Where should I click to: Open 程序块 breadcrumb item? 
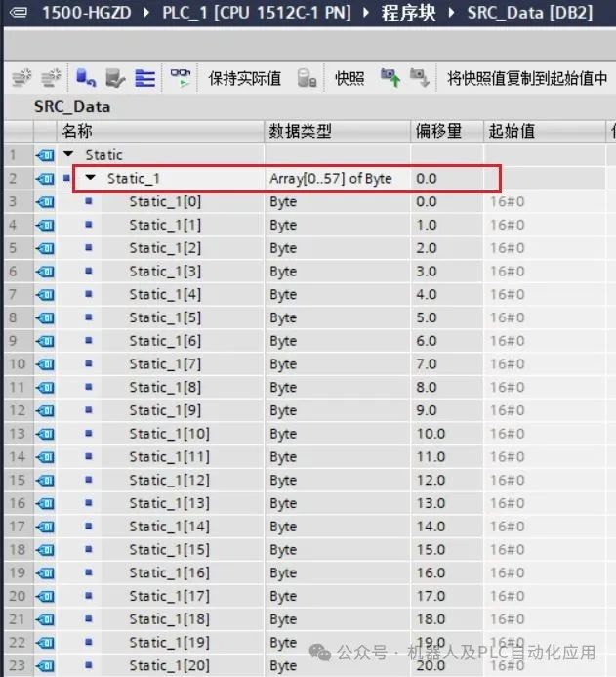pyautogui.click(x=408, y=12)
